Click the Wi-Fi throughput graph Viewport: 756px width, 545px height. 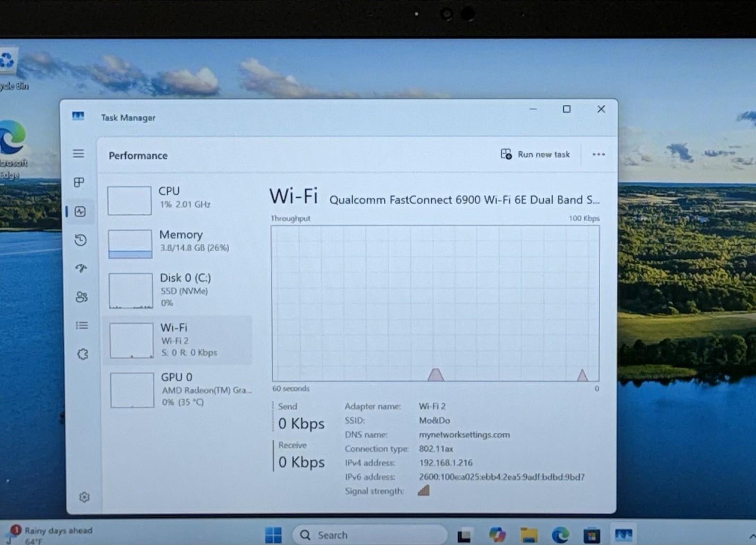coord(435,303)
